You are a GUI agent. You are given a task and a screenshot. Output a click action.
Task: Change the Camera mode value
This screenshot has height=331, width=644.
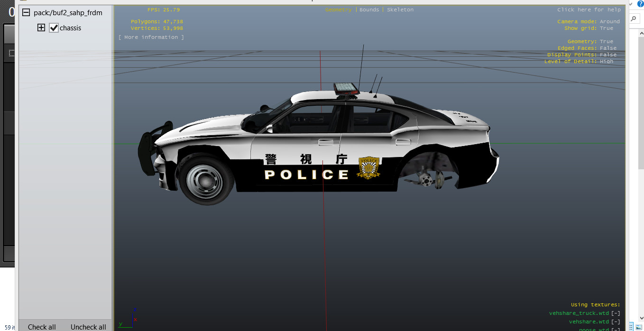click(x=609, y=22)
